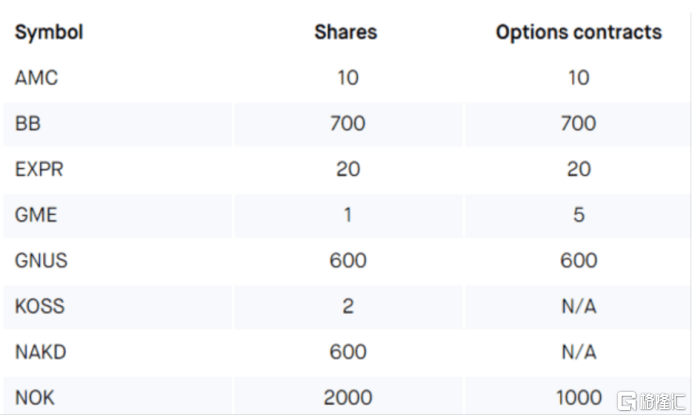Select the NOK symbol cell
This screenshot has width=692, height=418.
pyautogui.click(x=34, y=397)
